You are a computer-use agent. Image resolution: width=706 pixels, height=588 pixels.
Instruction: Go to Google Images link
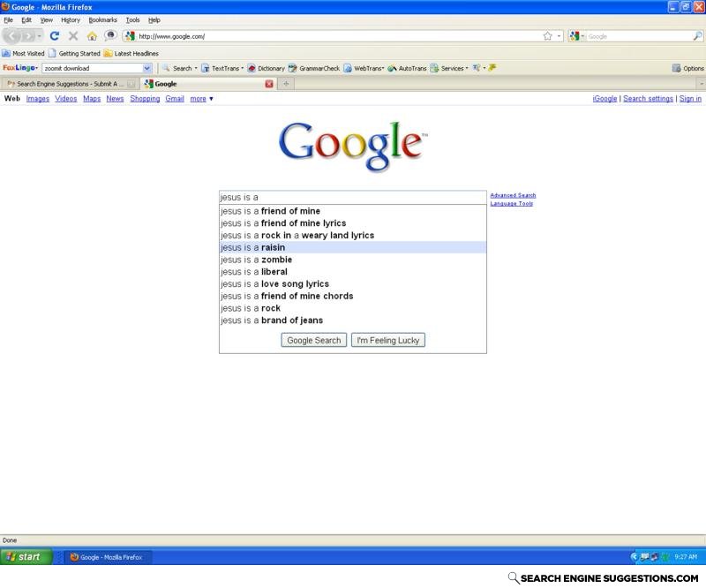(38, 99)
